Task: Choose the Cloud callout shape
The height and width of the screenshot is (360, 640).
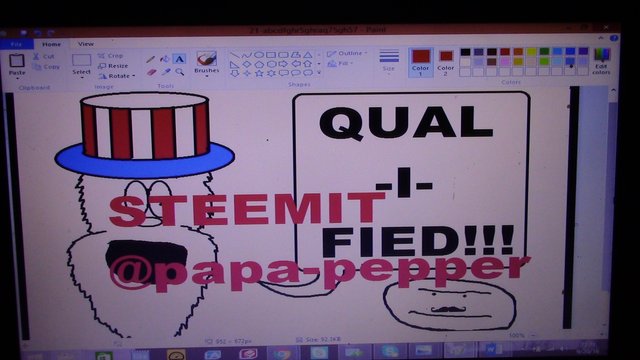Action: [308, 73]
